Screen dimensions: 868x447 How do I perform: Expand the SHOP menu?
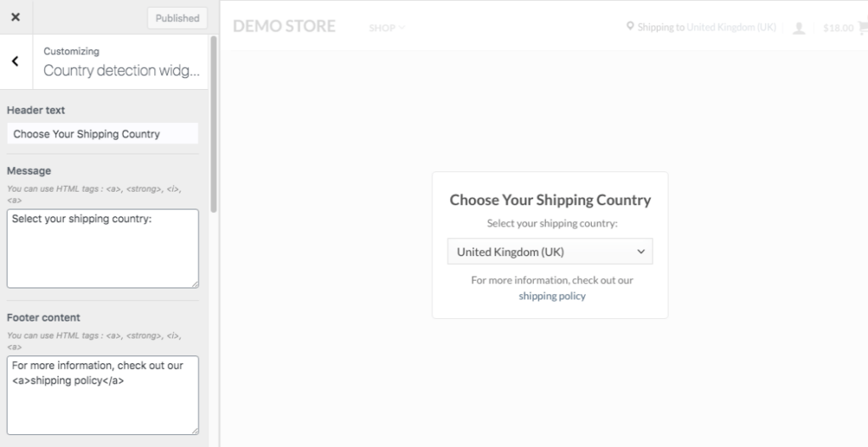pos(387,28)
